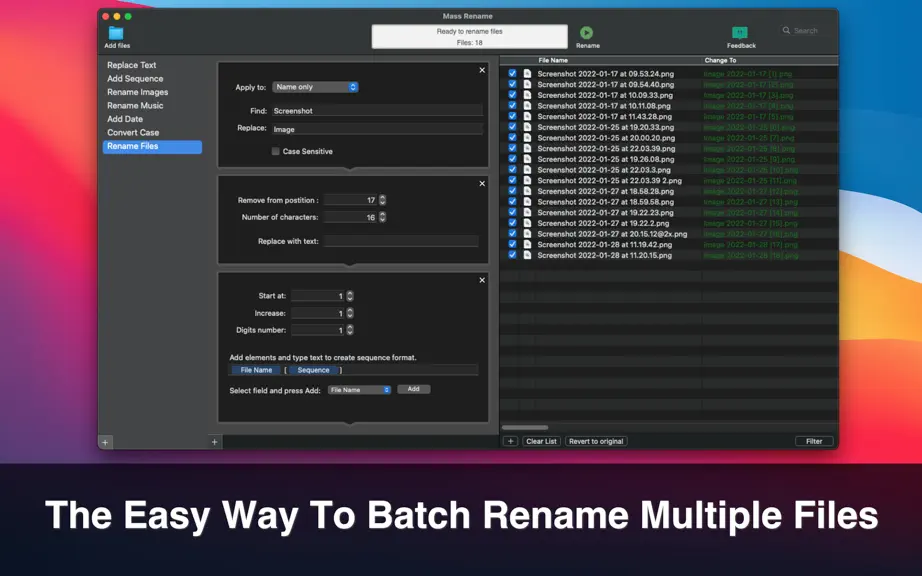Viewport: 922px width, 576px height.
Task: Click the Remove from position number field
Action: (x=350, y=200)
